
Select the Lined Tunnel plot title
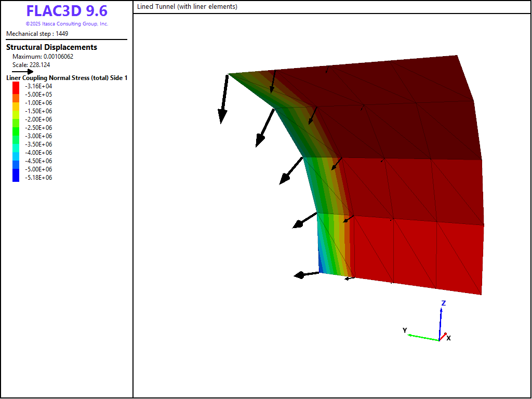(x=187, y=7)
